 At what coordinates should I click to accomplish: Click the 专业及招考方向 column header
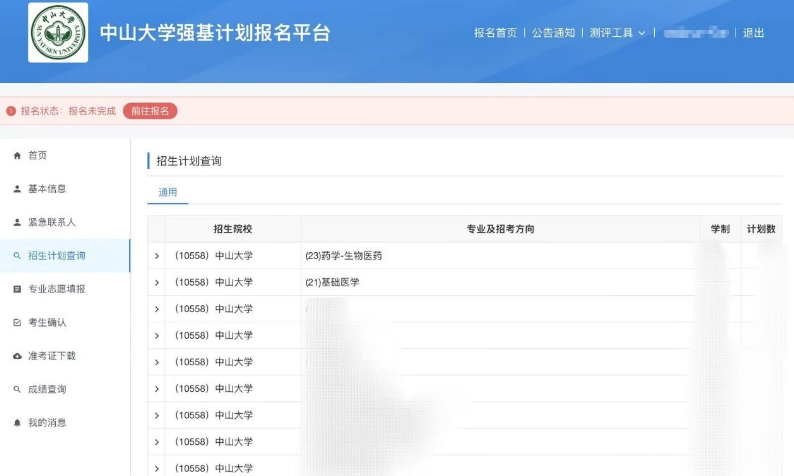pos(500,229)
